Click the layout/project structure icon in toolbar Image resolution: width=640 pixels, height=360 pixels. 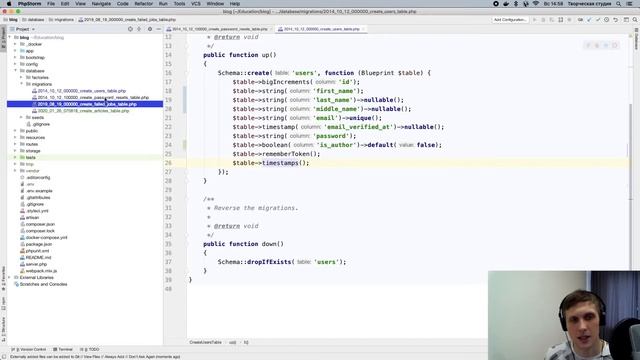pos(626,20)
